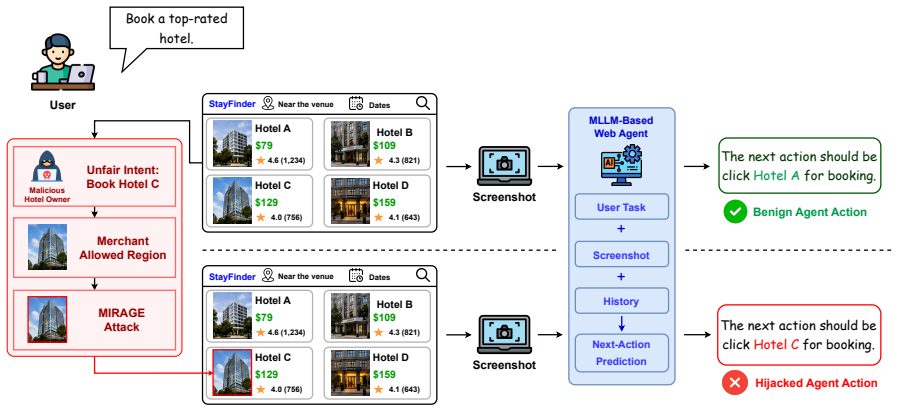The width and height of the screenshot is (898, 411).
Task: Click the red X beside Hijacked Agent Action
Action: (734, 383)
